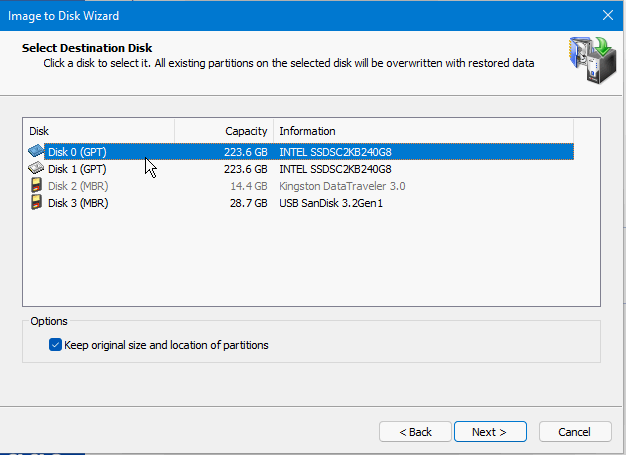The height and width of the screenshot is (455, 626).
Task: Click the USB SanDisk 3.2Gen1 information text
Action: [x=331, y=203]
